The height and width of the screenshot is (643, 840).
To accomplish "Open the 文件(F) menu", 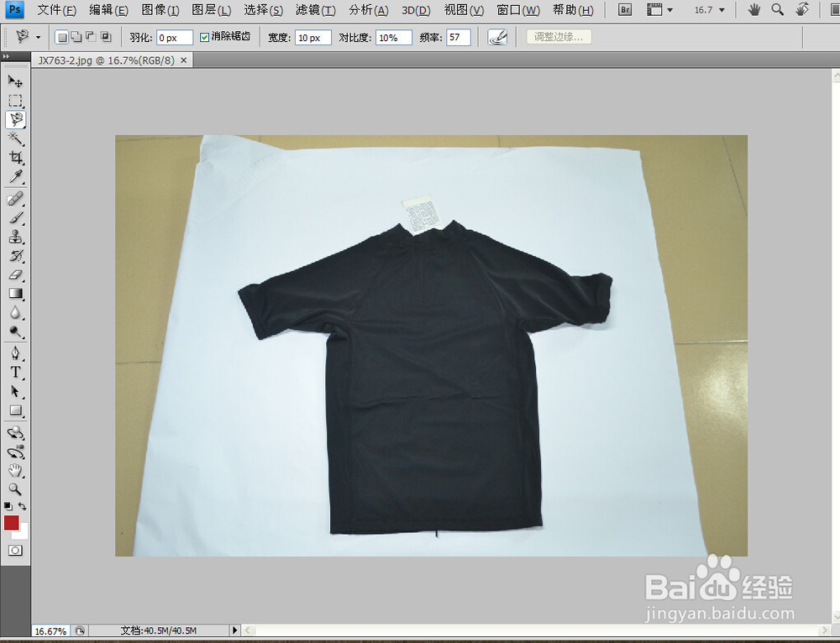I will [56, 10].
